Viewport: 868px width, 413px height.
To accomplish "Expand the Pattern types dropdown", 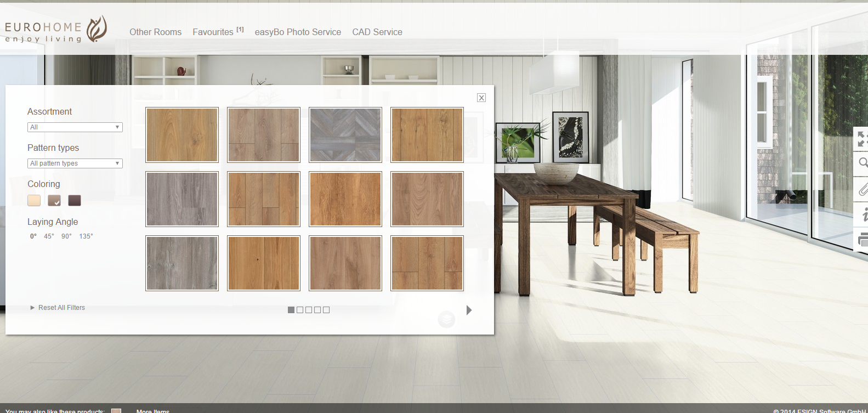I will (x=75, y=163).
